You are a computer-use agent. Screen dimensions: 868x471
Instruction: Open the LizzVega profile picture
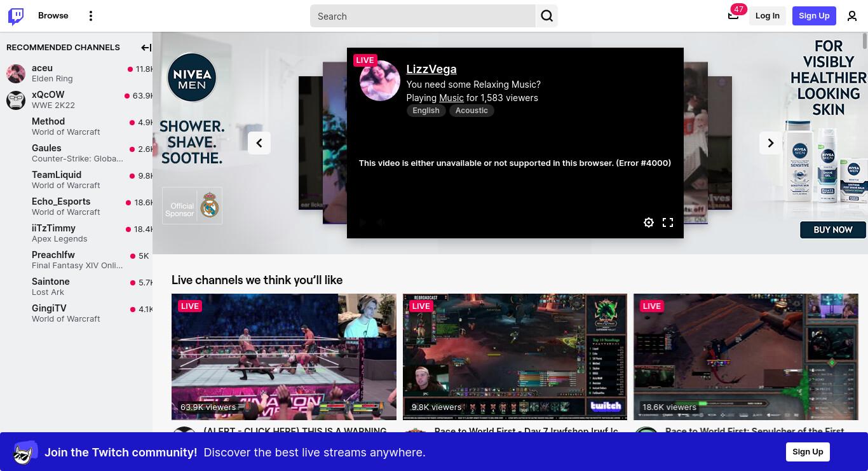tap(380, 81)
